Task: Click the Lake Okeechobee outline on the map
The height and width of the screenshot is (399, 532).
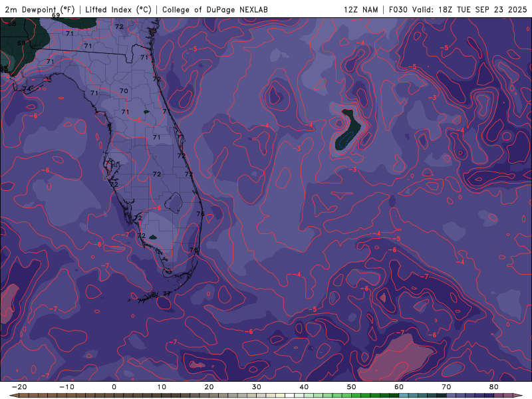Action: click(174, 203)
